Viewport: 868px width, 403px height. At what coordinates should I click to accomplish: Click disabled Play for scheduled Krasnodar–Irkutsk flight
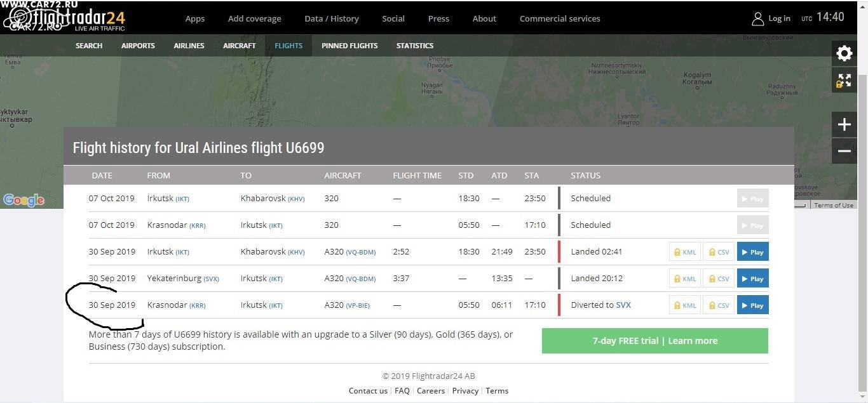tap(752, 225)
